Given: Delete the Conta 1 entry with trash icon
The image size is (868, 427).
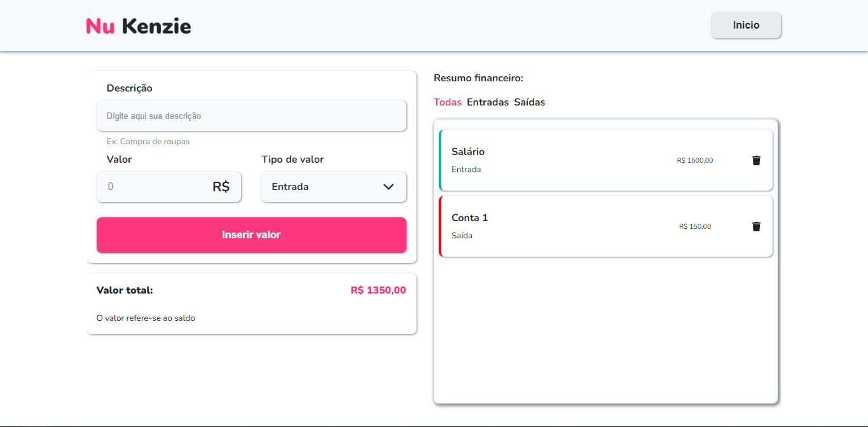Looking at the screenshot, I should pyautogui.click(x=756, y=226).
